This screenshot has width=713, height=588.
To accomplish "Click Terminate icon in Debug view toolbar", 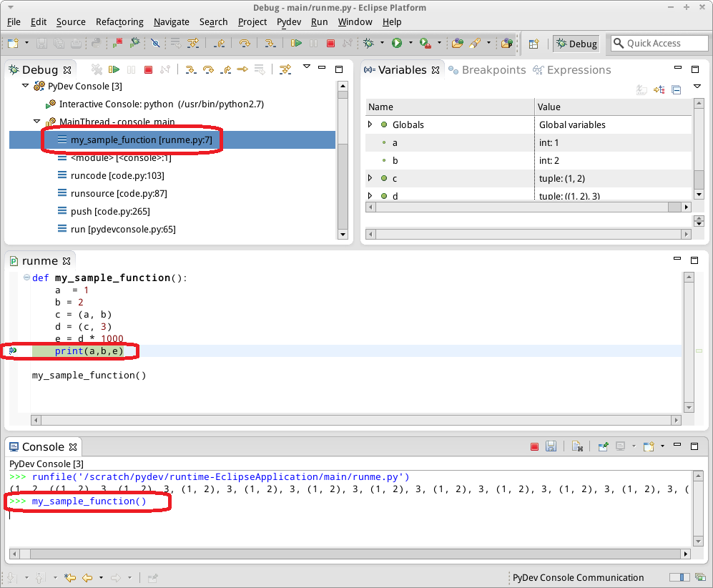I will pyautogui.click(x=148, y=69).
